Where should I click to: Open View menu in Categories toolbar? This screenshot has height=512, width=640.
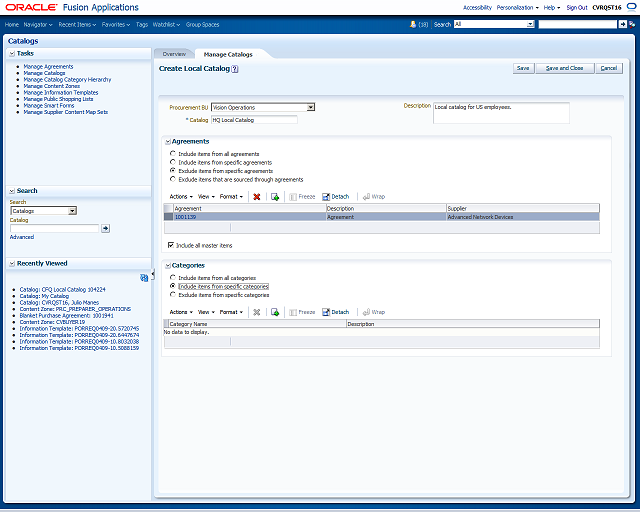click(x=206, y=312)
